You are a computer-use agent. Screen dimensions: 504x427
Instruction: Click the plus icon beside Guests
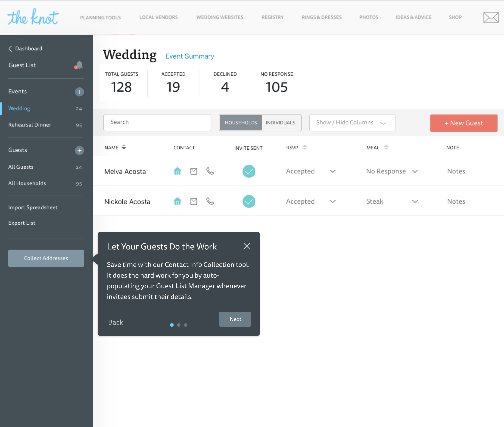pyautogui.click(x=79, y=150)
